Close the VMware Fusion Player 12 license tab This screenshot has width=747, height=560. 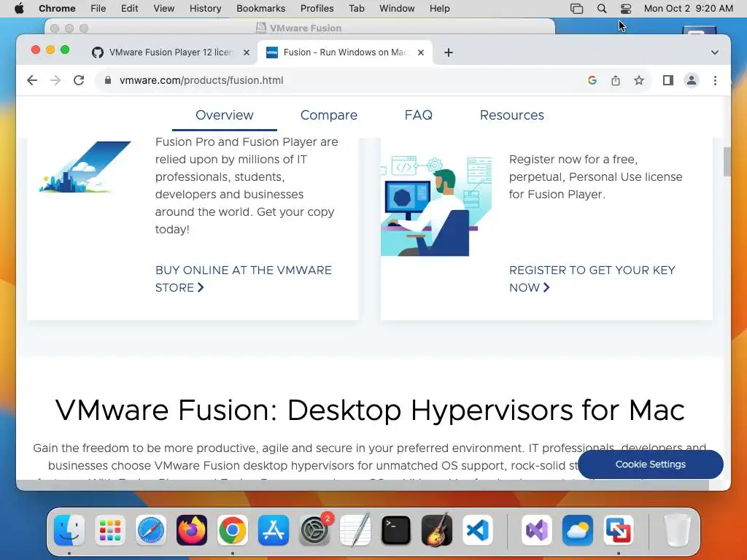click(x=247, y=52)
